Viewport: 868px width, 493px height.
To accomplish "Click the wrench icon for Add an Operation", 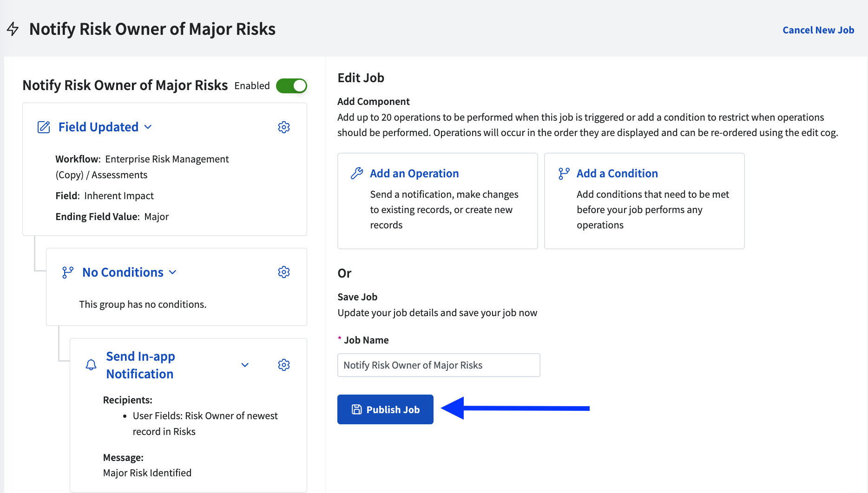I will point(357,174).
